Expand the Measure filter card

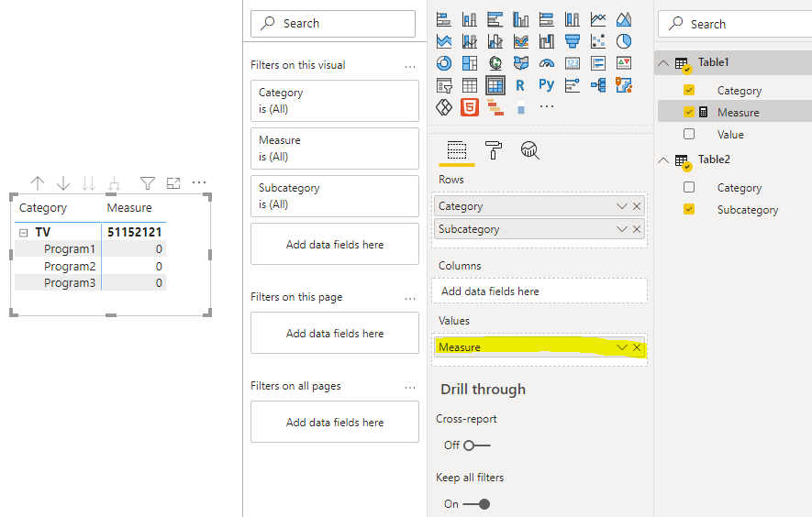(x=335, y=148)
